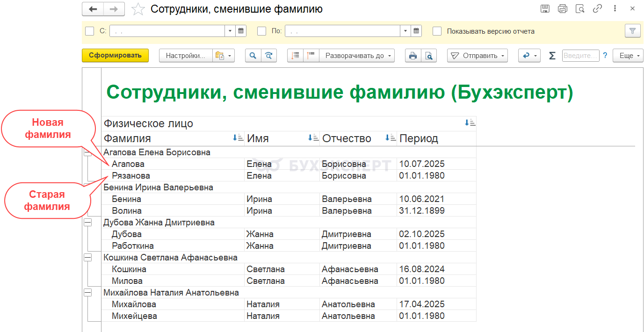644x332 pixels.
Task: Copy link to report icon
Action: click(597, 9)
